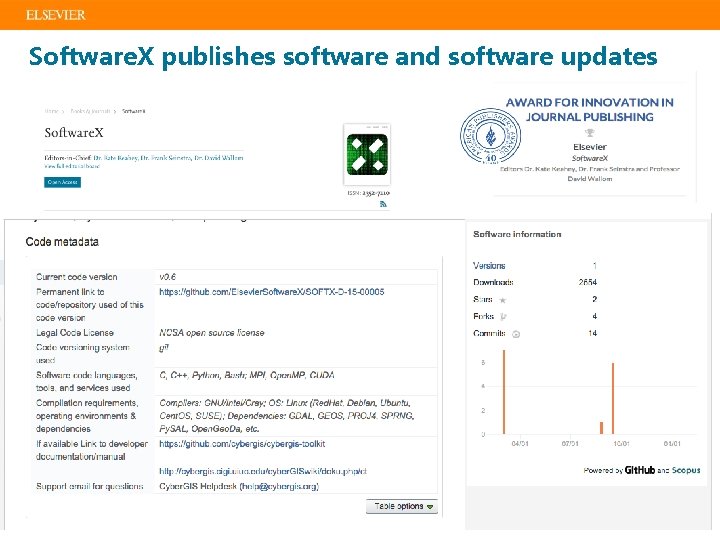Click the publishers award seal emblem
The image size is (720, 540).
coord(490,136)
